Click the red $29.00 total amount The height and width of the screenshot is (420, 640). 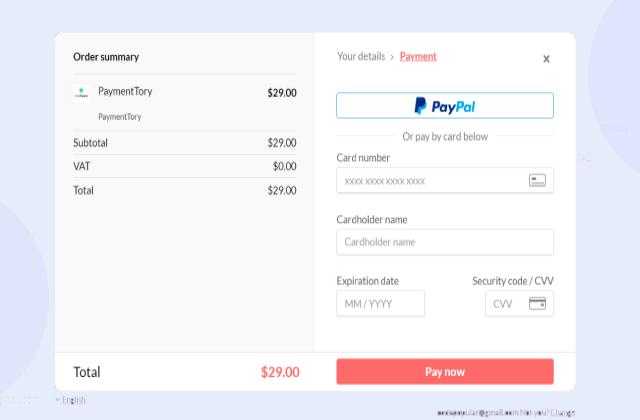click(x=280, y=372)
